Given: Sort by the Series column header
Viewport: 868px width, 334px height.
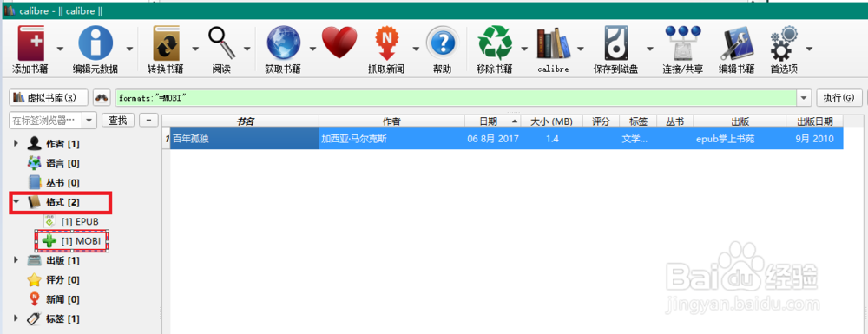Looking at the screenshot, I should (x=674, y=121).
